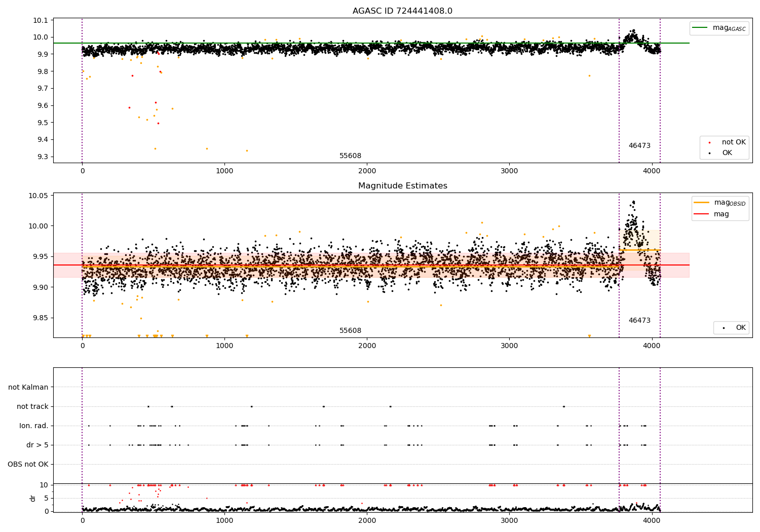Click the orange mag OBSID legend entry
The height and width of the screenshot is (532, 760).
(720, 203)
